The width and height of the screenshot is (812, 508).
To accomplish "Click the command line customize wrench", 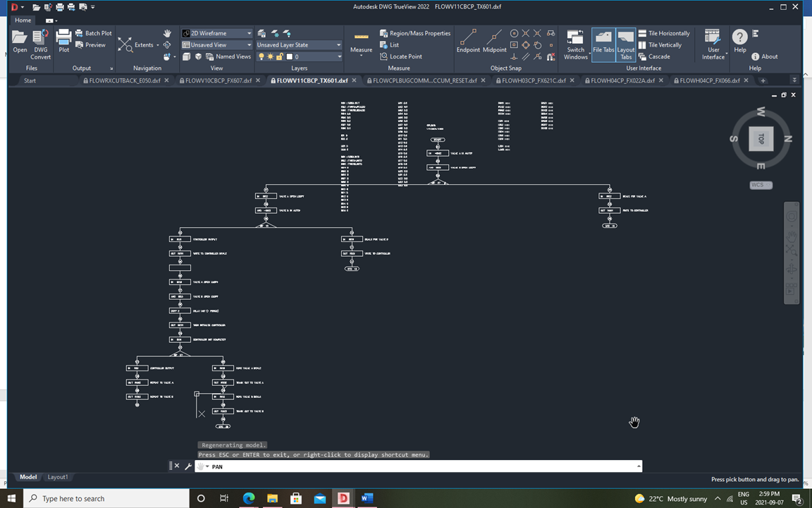I will (x=188, y=466).
